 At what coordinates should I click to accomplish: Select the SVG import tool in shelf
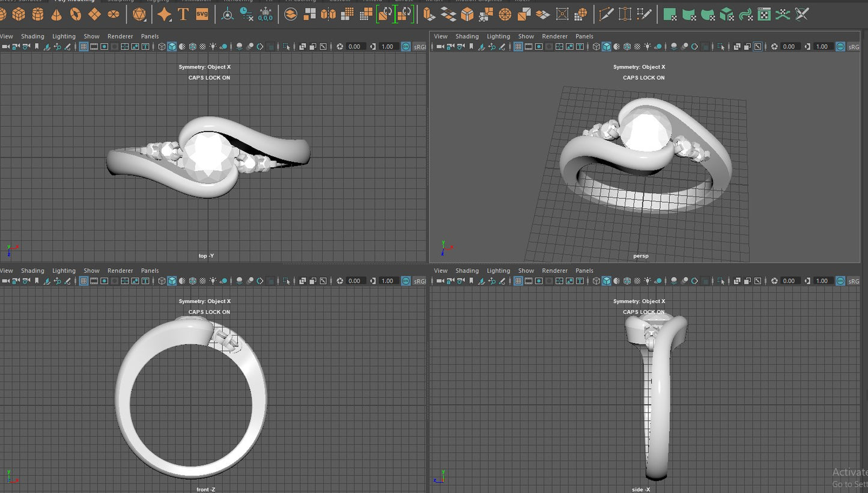click(202, 14)
